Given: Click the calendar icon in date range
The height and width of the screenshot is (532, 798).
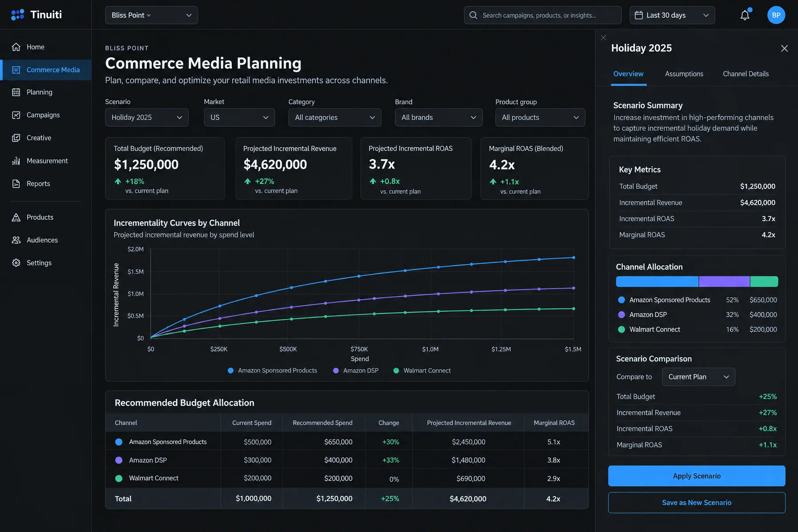Looking at the screenshot, I should pyautogui.click(x=639, y=15).
